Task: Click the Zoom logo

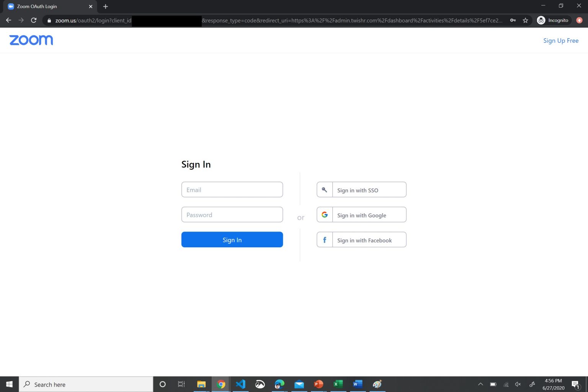Action: coord(31,40)
